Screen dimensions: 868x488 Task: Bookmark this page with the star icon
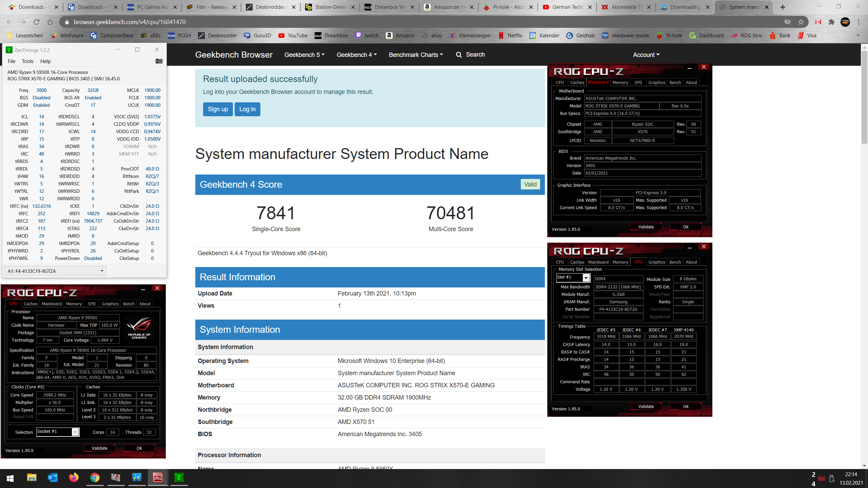(x=801, y=22)
